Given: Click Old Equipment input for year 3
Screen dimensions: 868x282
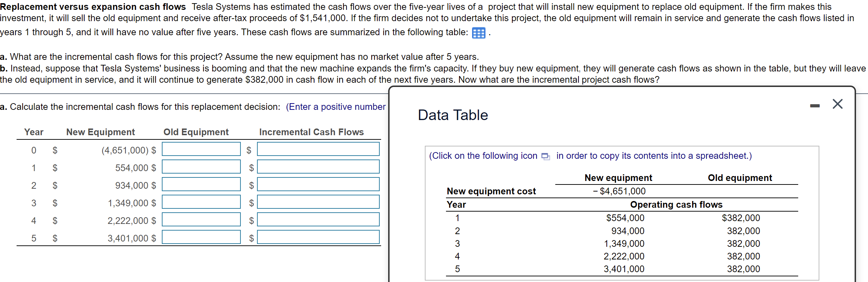Looking at the screenshot, I should 201,202.
